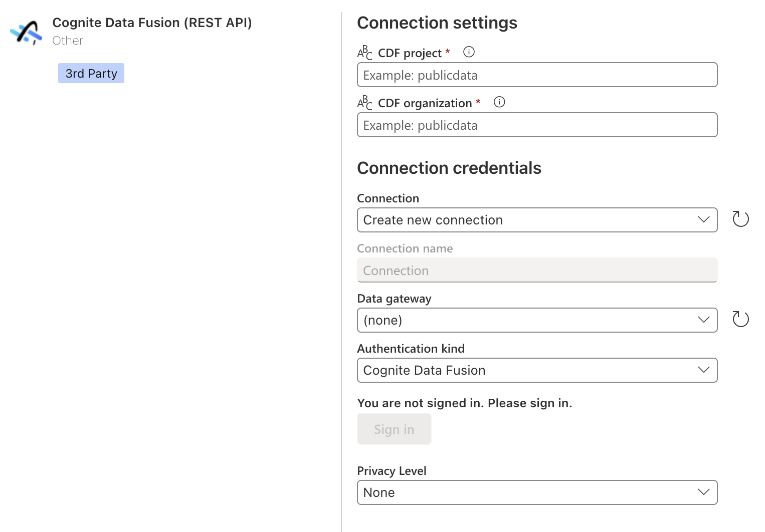This screenshot has width=765, height=532.
Task: Open the info tooltip for CDF organization
Action: 499,102
